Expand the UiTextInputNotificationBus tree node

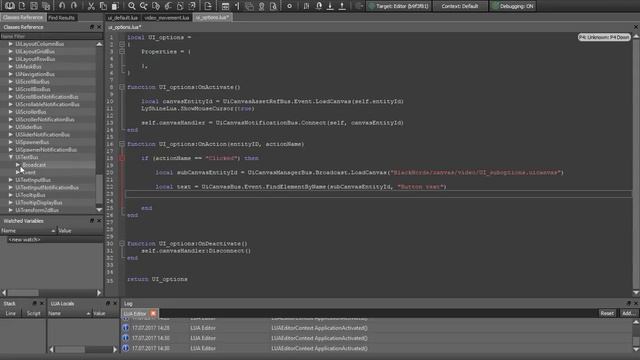(11, 187)
